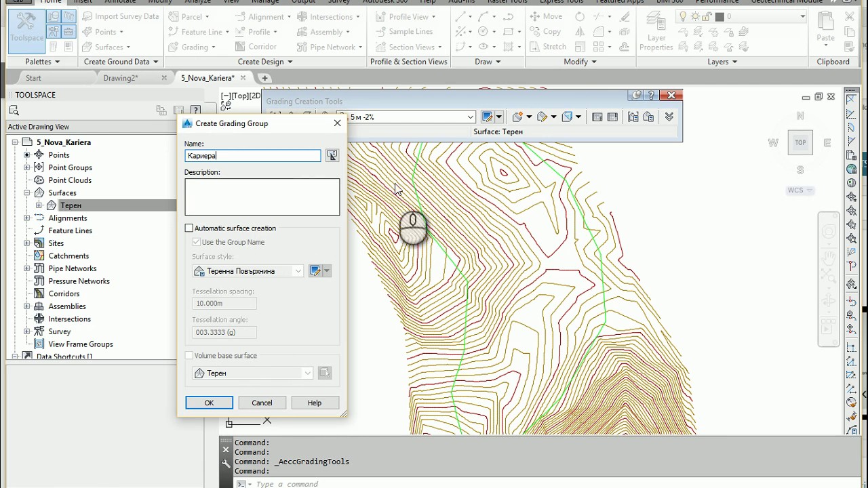The width and height of the screenshot is (868, 488).
Task: Expand the Draw panel
Action: coord(488,62)
